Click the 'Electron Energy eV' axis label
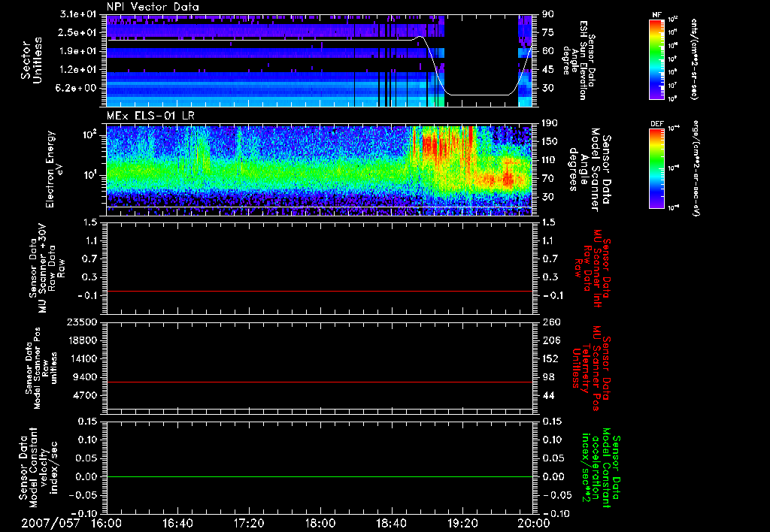This screenshot has width=770, height=532. click(x=55, y=169)
